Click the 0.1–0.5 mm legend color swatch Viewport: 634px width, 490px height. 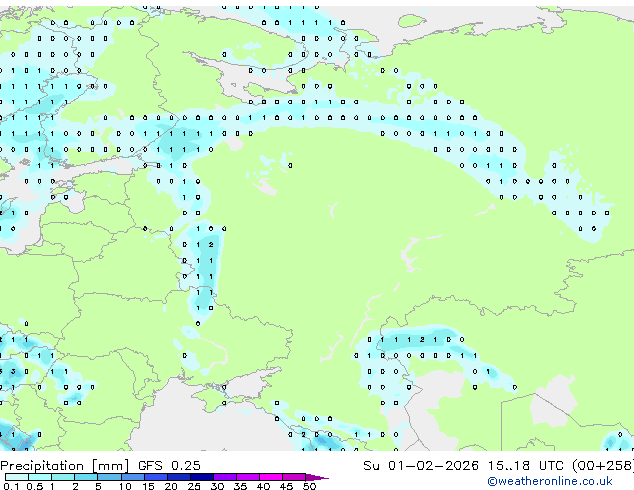(17, 477)
